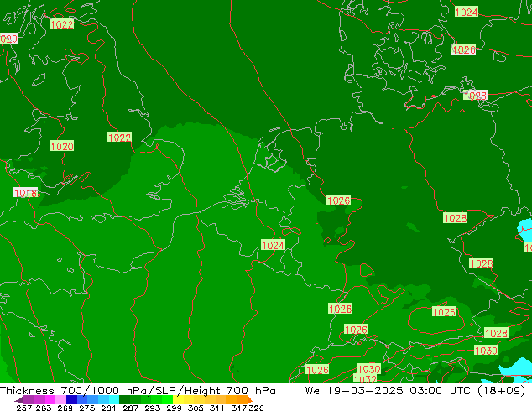Click the legend value 311

[x=216, y=408]
